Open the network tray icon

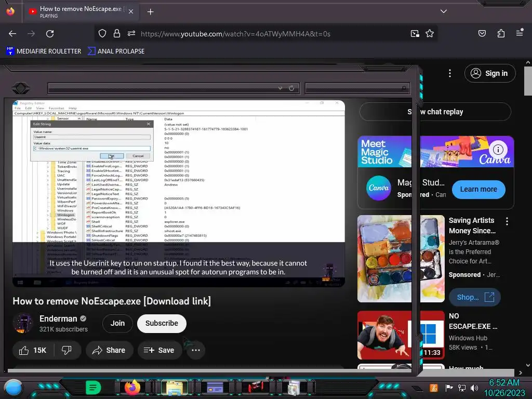[x=462, y=388]
